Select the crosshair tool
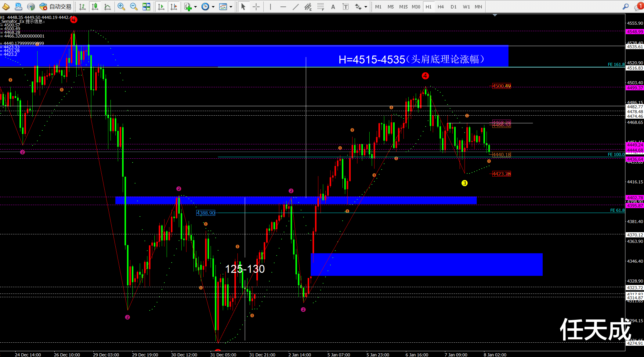Image resolution: width=644 pixels, height=357 pixels. click(x=256, y=6)
